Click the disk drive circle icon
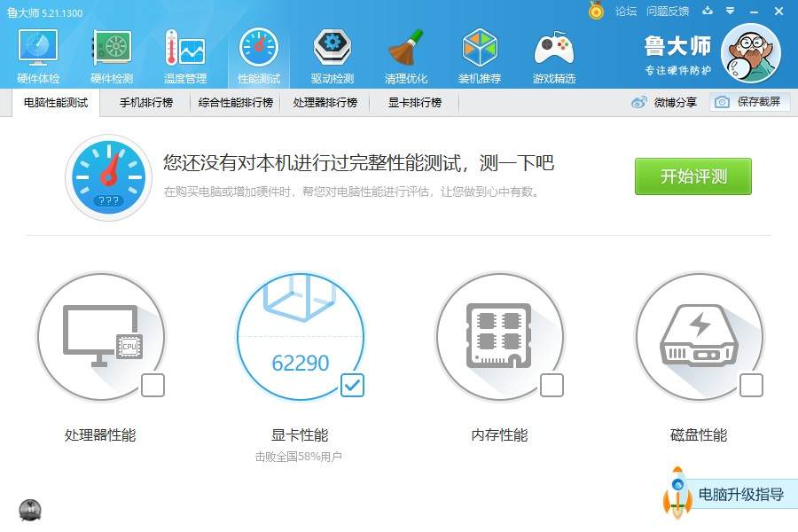The height and width of the screenshot is (532, 798). coord(700,337)
